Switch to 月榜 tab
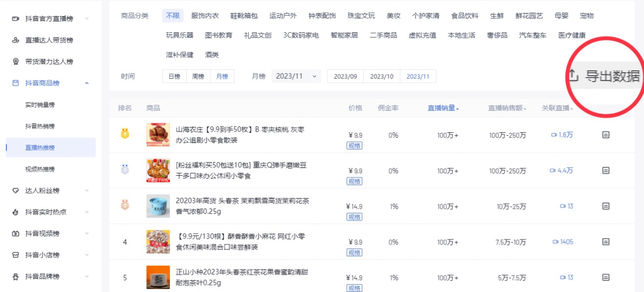This screenshot has height=292, width=644. [222, 76]
